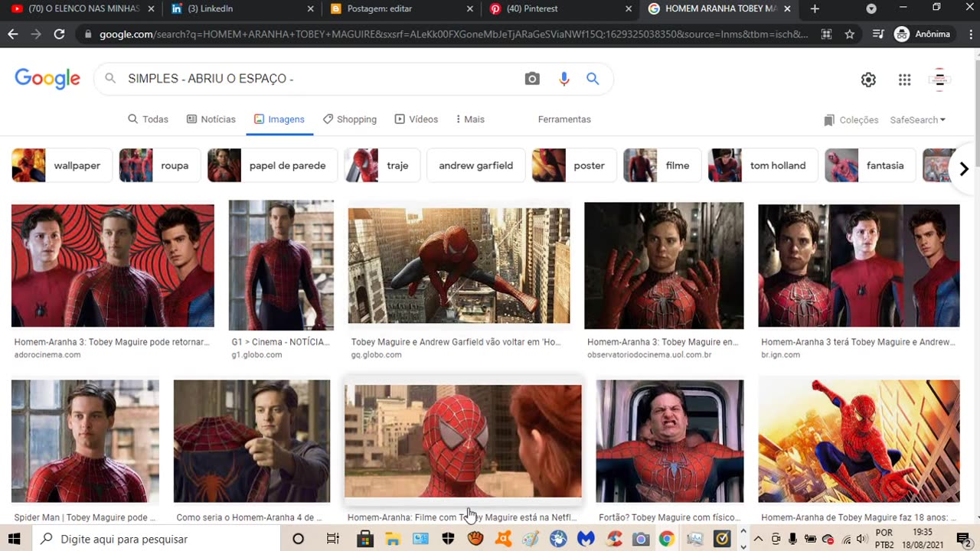
Task: Click Windows taskbar search box
Action: click(x=157, y=539)
